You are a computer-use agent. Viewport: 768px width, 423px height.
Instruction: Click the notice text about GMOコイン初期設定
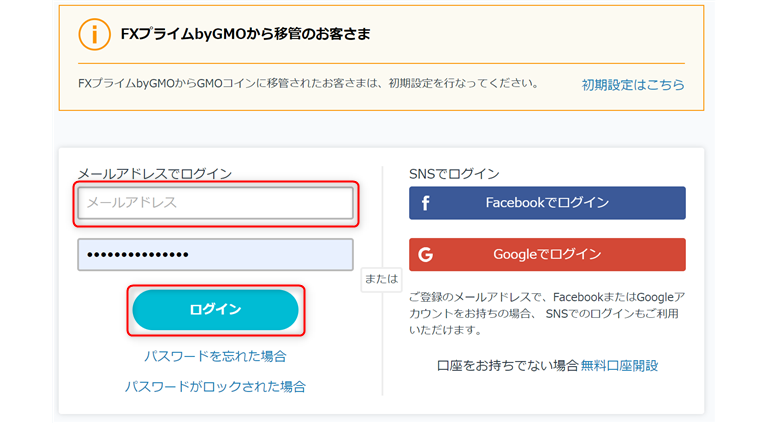(308, 83)
